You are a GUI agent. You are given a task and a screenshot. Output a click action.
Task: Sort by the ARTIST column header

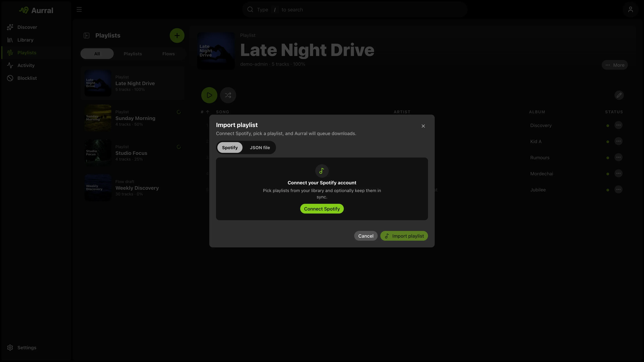[402, 112]
